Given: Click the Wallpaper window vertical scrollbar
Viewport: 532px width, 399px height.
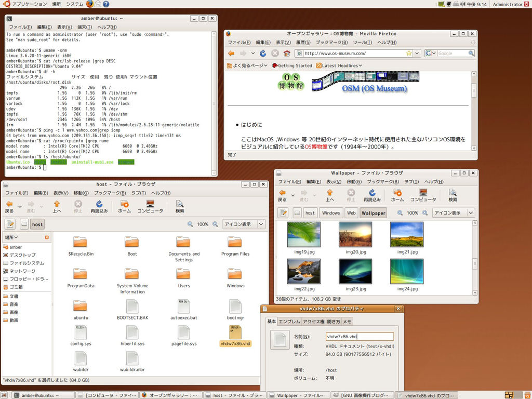Looking at the screenshot, I should [475, 258].
